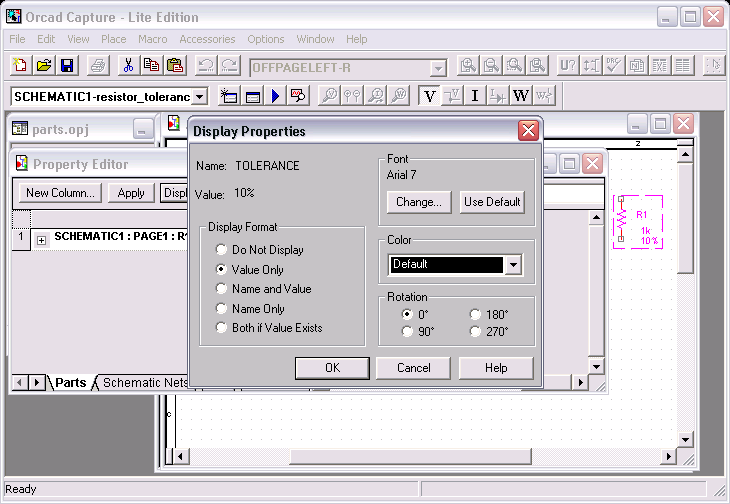The image size is (730, 504).
Task: Click the tab scroll right arrow
Action: coord(36,383)
